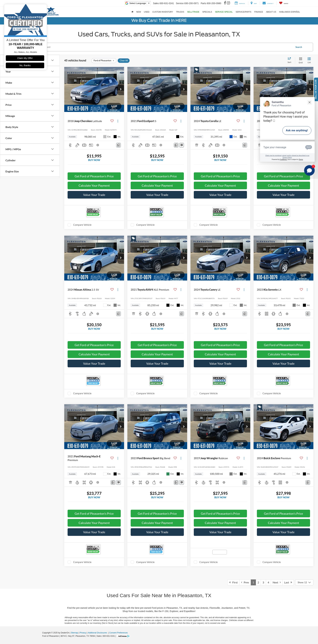Click BUY NOW under the $19,150 Corolla
Viewport: 318px width, 644px height.
tap(220, 160)
